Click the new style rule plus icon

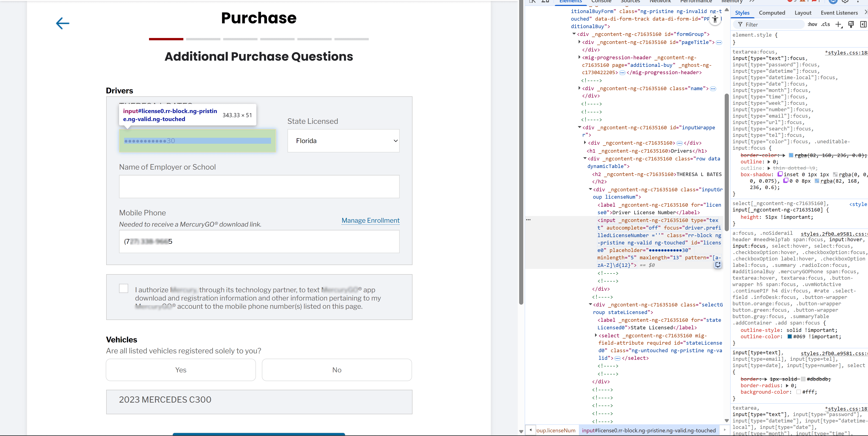(838, 24)
